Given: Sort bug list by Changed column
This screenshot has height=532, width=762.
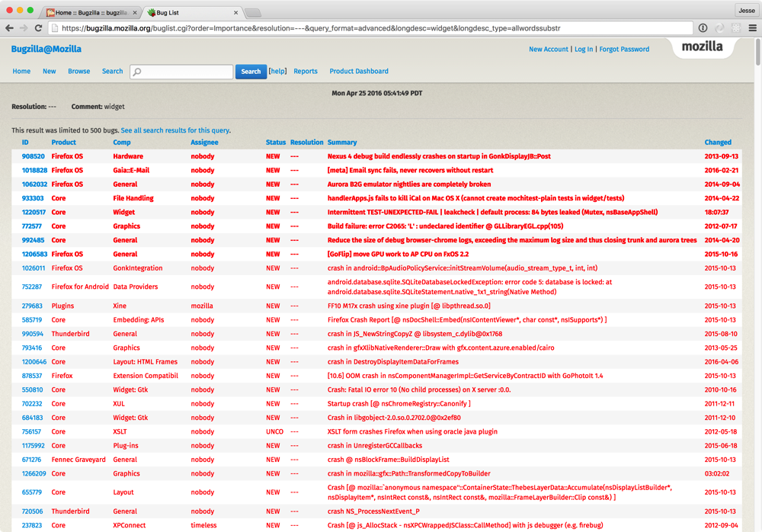Looking at the screenshot, I should [x=717, y=143].
